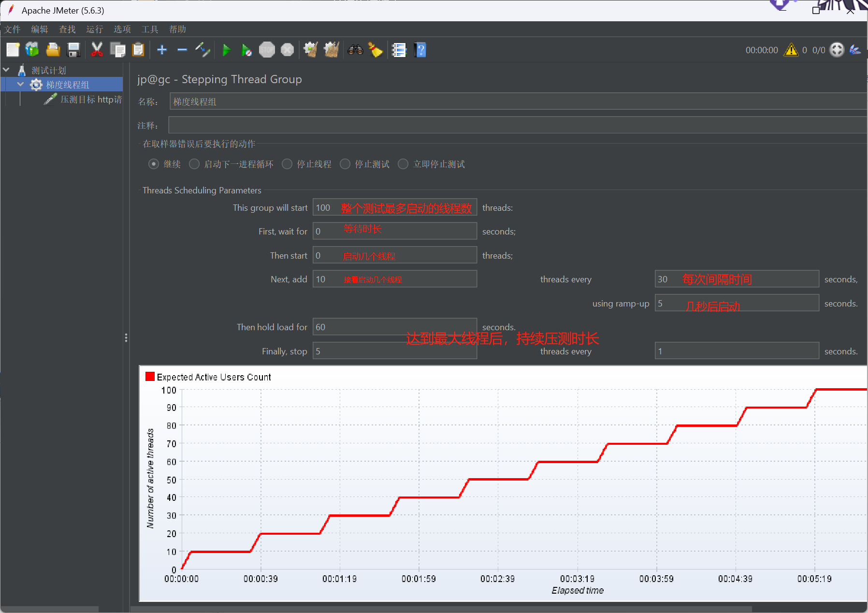Click the Toggle wand icon in toolbar
The image size is (868, 613).
pos(203,50)
